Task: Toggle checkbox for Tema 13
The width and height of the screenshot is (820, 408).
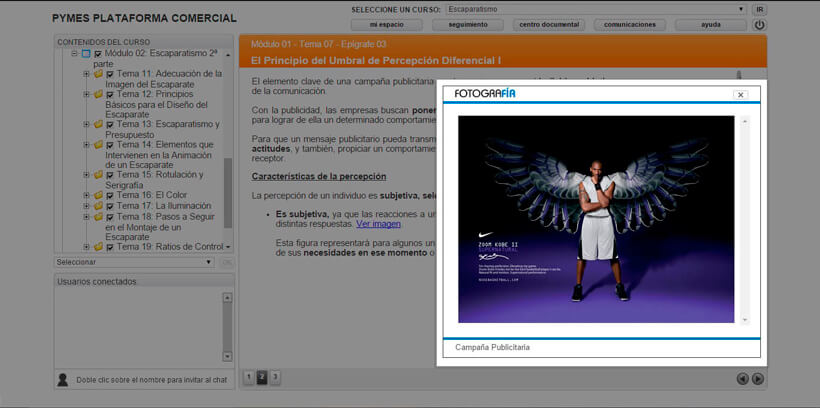Action: tap(110, 125)
